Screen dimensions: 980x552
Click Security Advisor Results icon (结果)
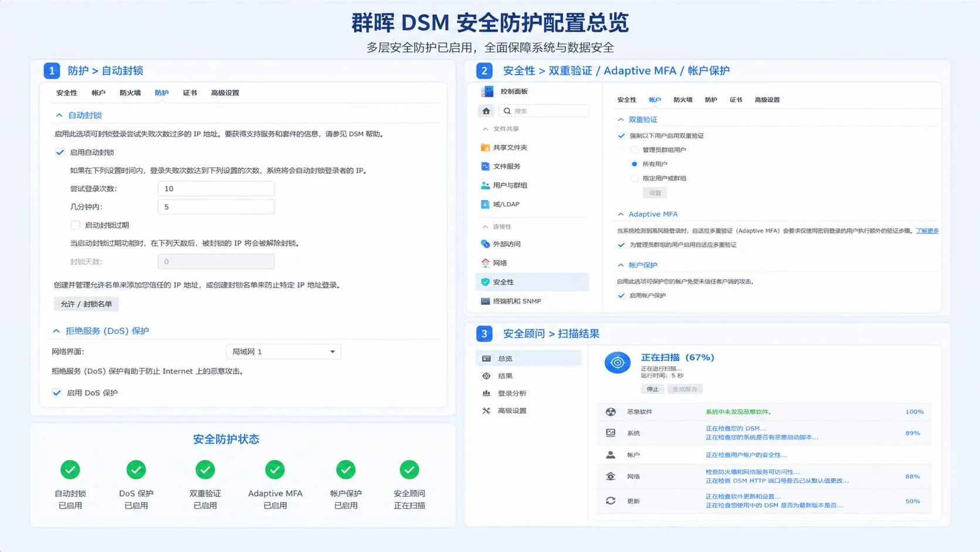pyautogui.click(x=486, y=376)
